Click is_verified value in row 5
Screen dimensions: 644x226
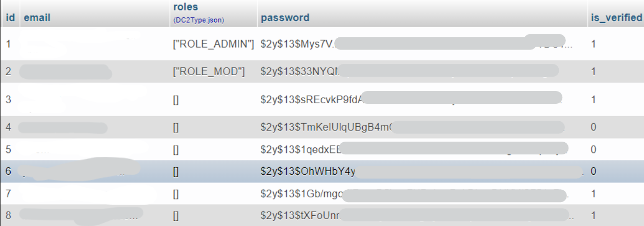593,149
